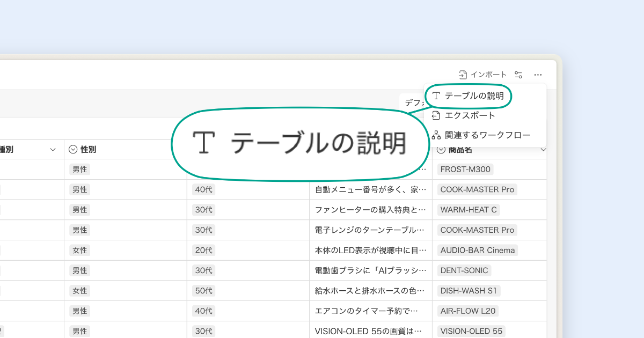Select 男性 in the FROST-M300 row
The height and width of the screenshot is (338, 644).
pyautogui.click(x=80, y=169)
